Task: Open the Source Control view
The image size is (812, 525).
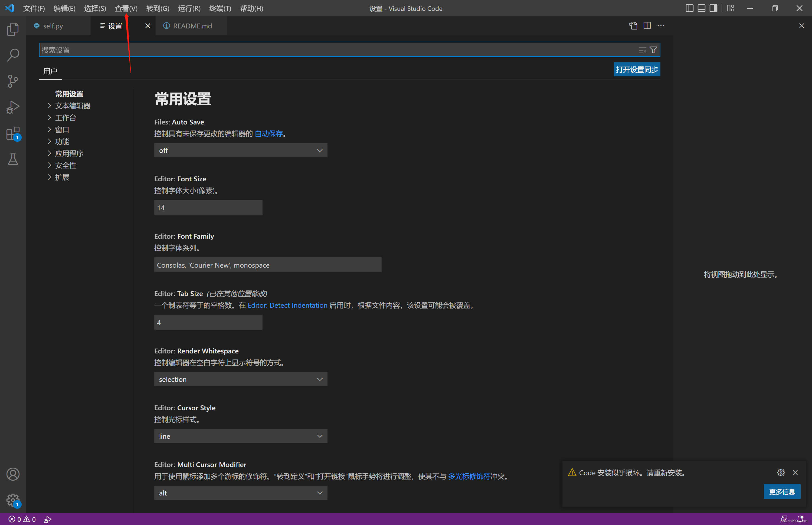Action: (x=13, y=81)
